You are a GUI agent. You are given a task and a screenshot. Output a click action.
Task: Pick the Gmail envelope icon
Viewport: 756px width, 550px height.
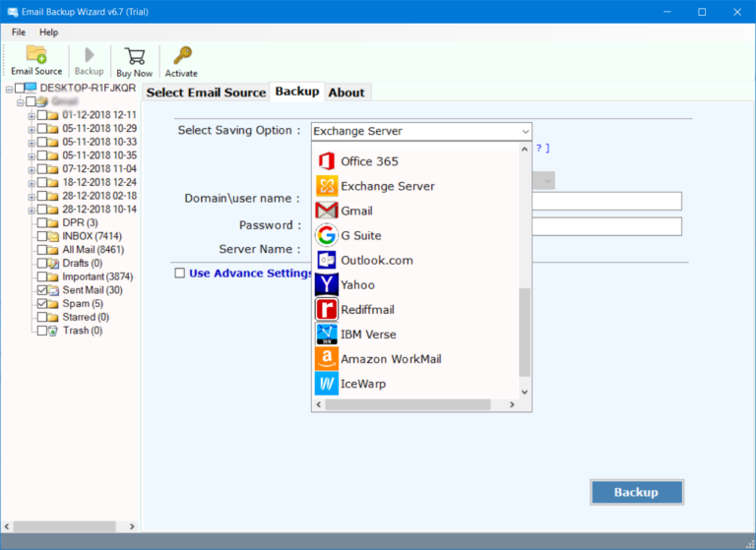[x=327, y=211]
